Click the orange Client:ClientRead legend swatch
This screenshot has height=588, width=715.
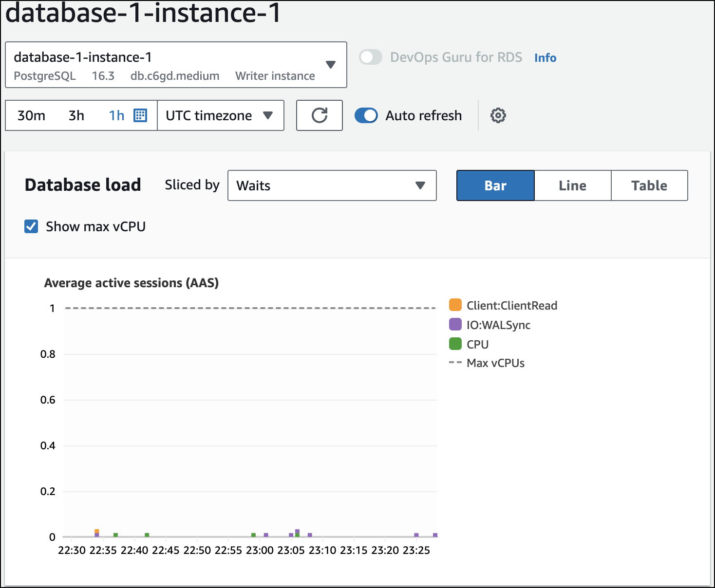[454, 305]
